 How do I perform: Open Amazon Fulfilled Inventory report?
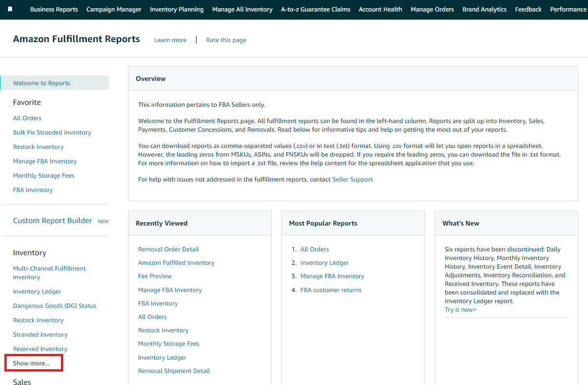(x=176, y=263)
